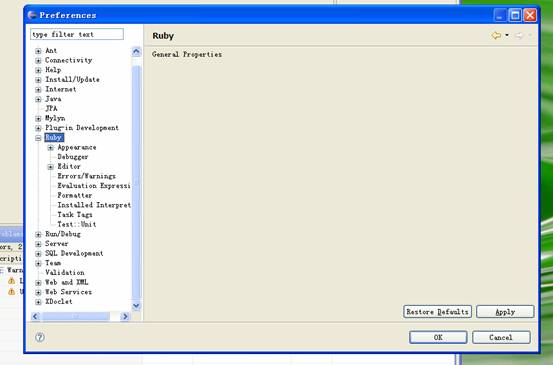The width and height of the screenshot is (553, 365).
Task: Select Debugger under Ruby
Action: pyautogui.click(x=73, y=157)
